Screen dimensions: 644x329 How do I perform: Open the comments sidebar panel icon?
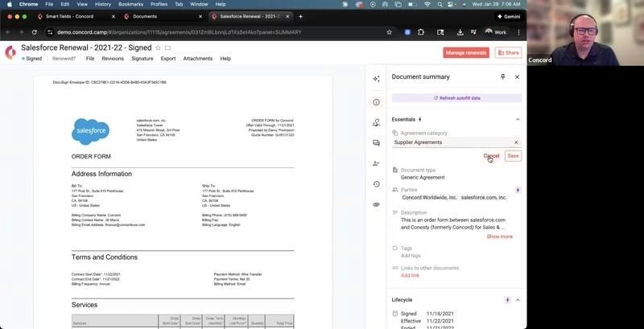click(376, 142)
